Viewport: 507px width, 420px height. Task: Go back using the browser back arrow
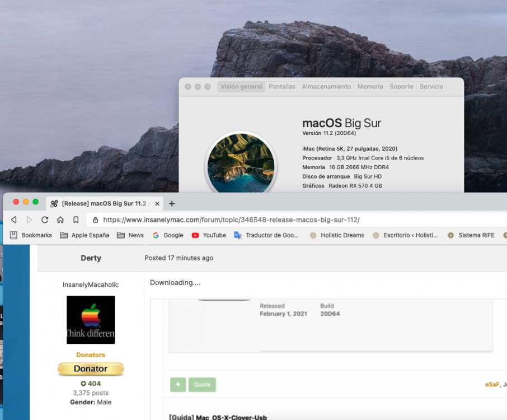pyautogui.click(x=14, y=220)
